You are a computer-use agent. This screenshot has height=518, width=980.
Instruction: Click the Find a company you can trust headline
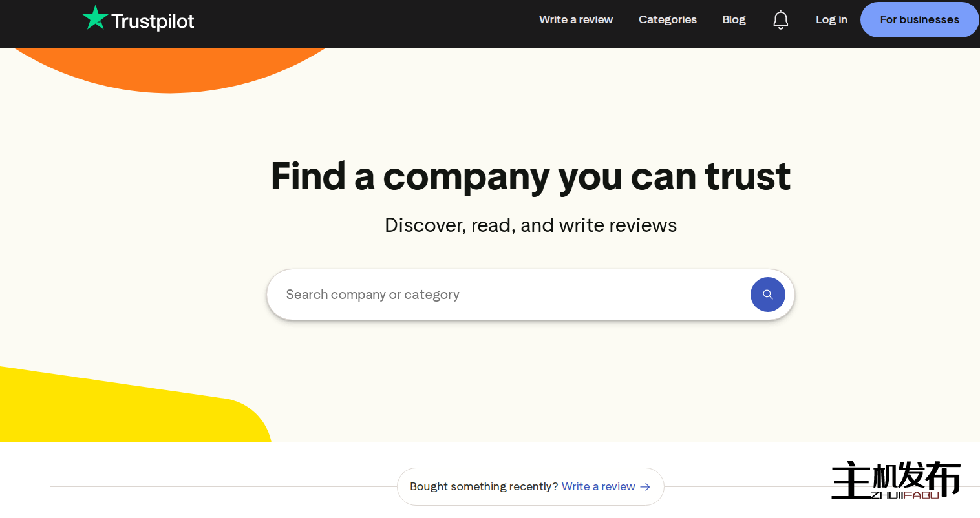click(x=530, y=176)
